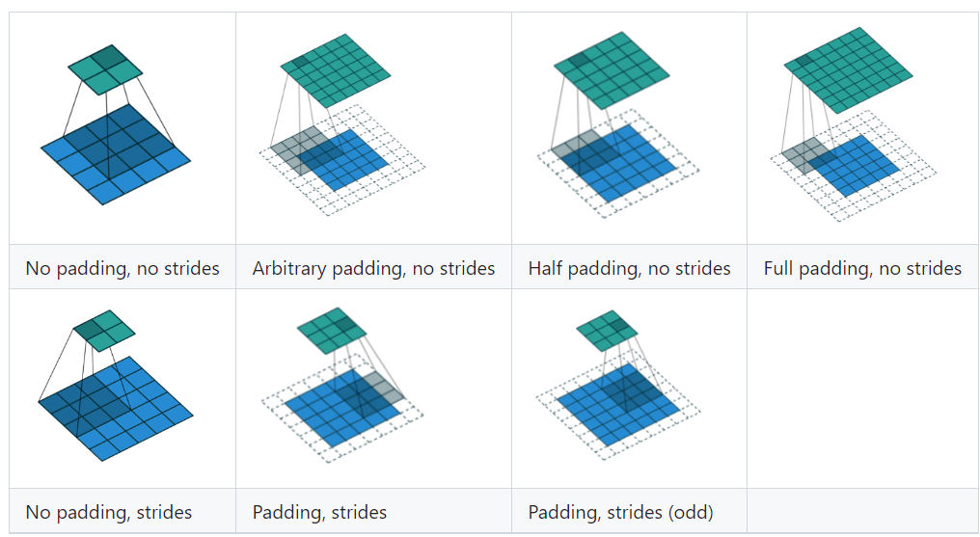980x537 pixels.
Task: Click the Arbitrary padding, no strides animation
Action: (x=341, y=125)
